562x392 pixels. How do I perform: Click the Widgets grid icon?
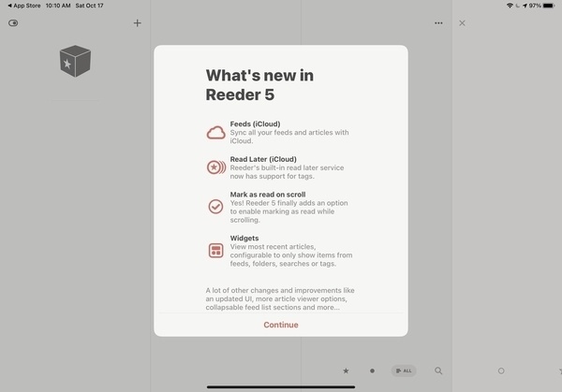(215, 250)
